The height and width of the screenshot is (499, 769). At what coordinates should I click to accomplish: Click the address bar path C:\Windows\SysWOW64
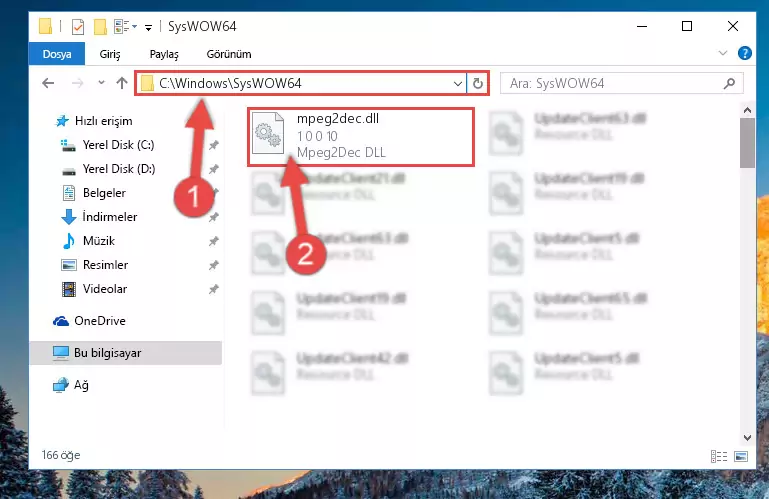coord(230,83)
